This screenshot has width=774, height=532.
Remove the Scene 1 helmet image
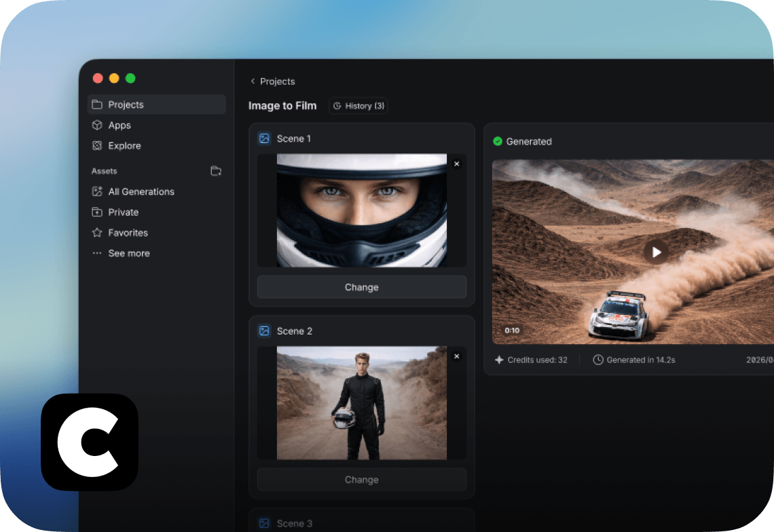pos(457,164)
